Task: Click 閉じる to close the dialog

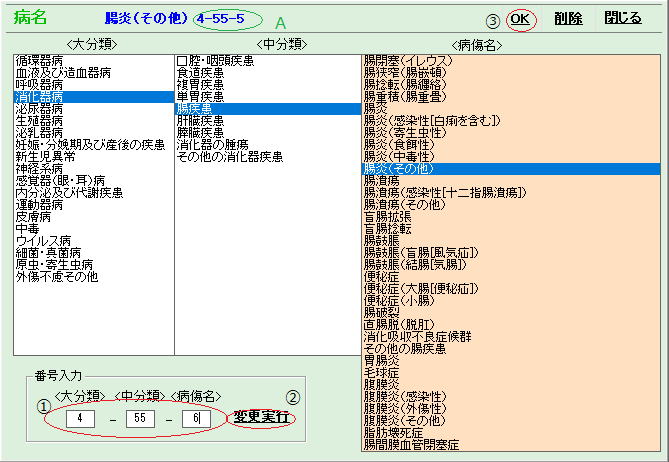Action: coord(623,18)
